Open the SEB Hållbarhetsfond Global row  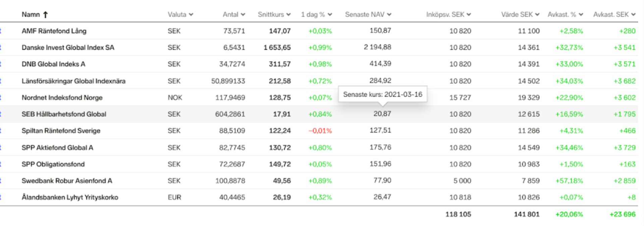click(64, 114)
